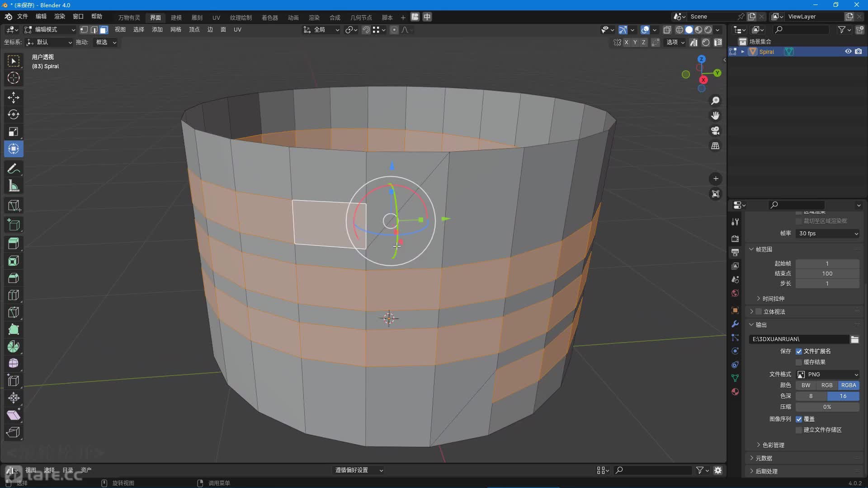Open the frame rate 30 fps dropdown

click(828, 234)
